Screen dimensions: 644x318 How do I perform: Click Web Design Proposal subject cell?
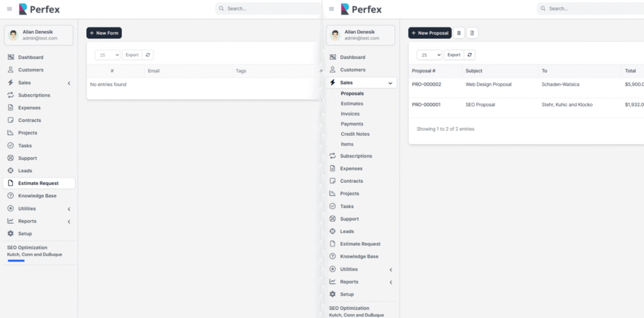488,84
